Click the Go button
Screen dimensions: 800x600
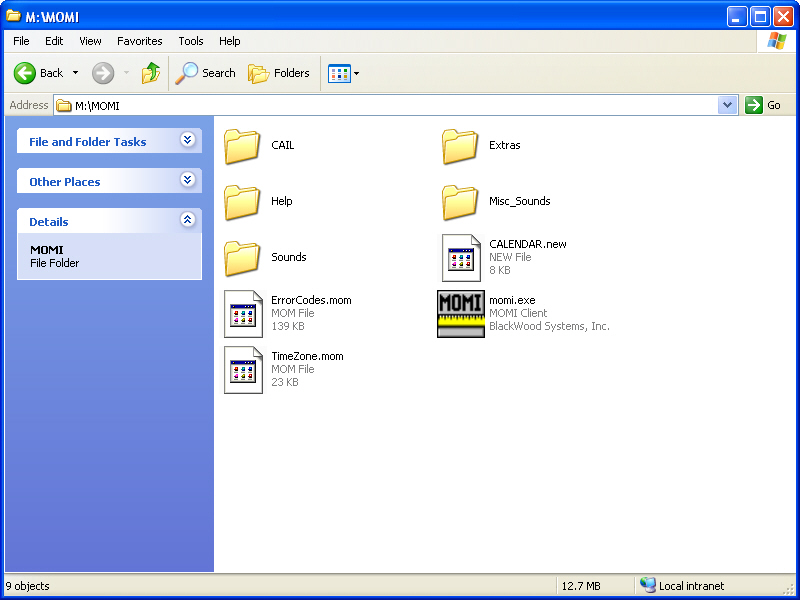[x=763, y=105]
